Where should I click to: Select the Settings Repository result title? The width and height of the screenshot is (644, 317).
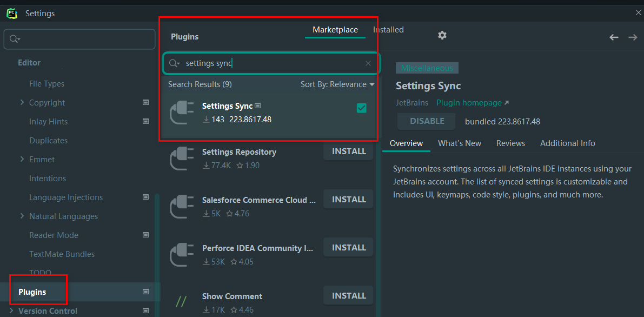[x=239, y=152]
